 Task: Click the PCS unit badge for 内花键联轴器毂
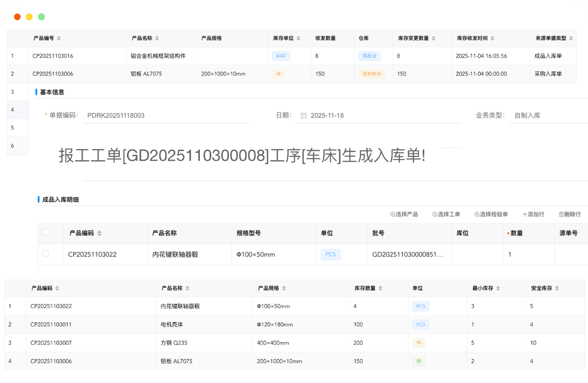[330, 254]
